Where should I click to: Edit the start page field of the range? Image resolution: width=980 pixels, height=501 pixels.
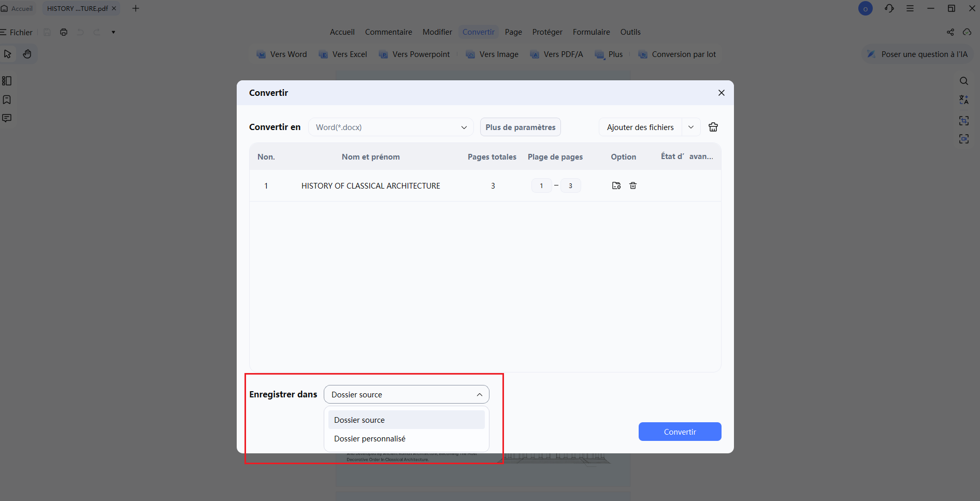542,185
